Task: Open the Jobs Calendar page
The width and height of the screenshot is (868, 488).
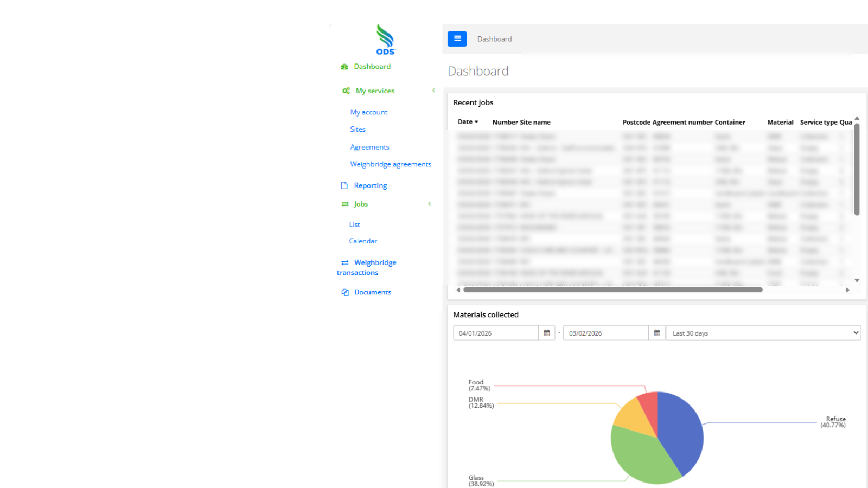Action: [x=363, y=241]
